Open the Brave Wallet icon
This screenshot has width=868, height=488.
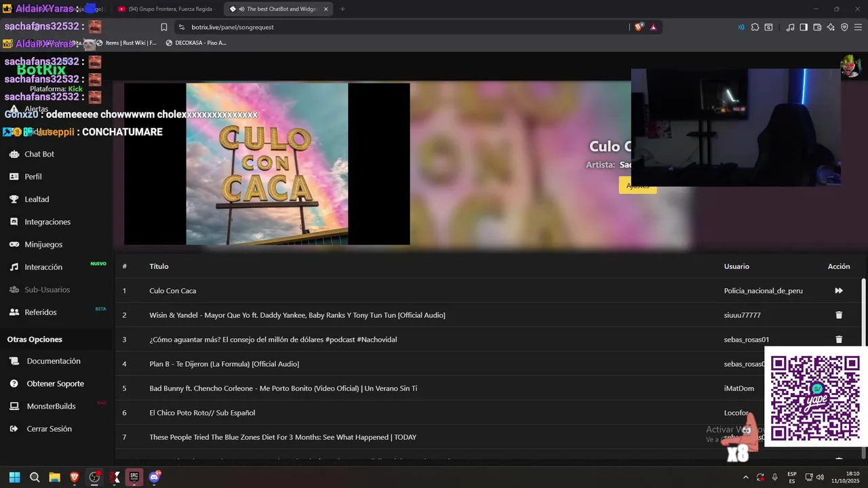817,27
